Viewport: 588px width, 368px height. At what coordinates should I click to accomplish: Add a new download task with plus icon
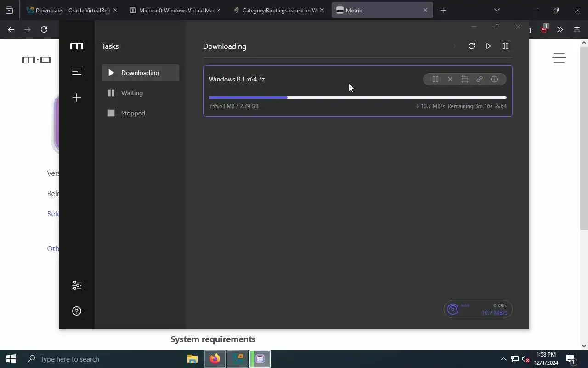pyautogui.click(x=77, y=98)
